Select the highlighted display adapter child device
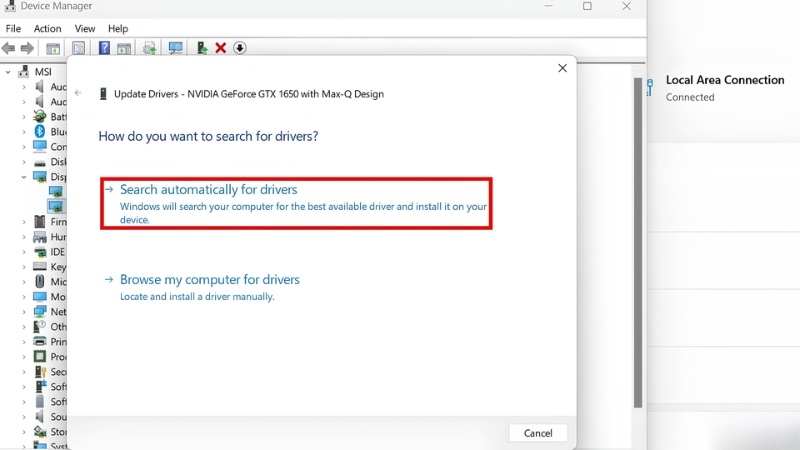Viewport: 800px width, 450px height. tap(56, 207)
